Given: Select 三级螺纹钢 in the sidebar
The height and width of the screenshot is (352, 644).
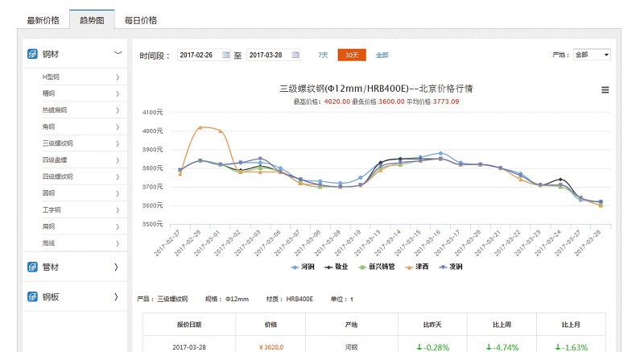Looking at the screenshot, I should click(58, 143).
